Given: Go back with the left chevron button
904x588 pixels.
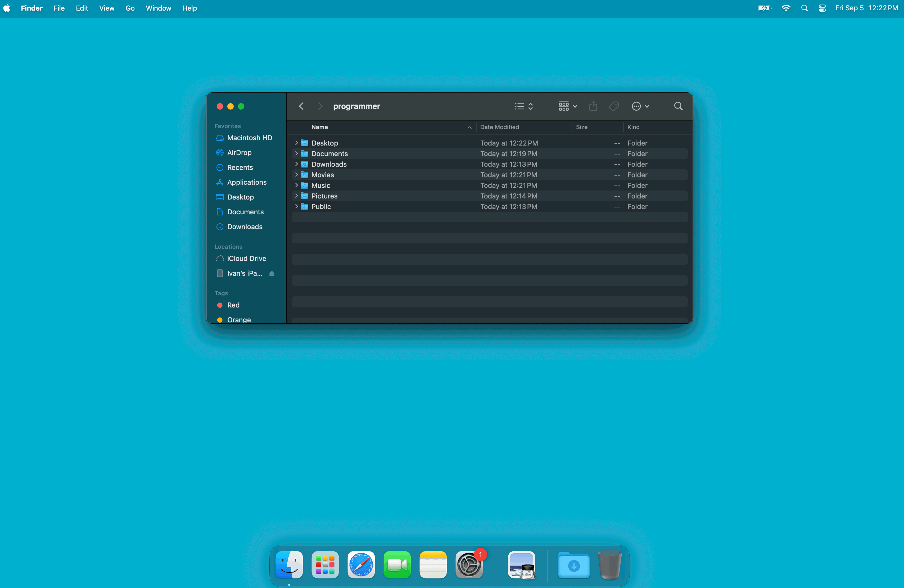Looking at the screenshot, I should tap(301, 106).
